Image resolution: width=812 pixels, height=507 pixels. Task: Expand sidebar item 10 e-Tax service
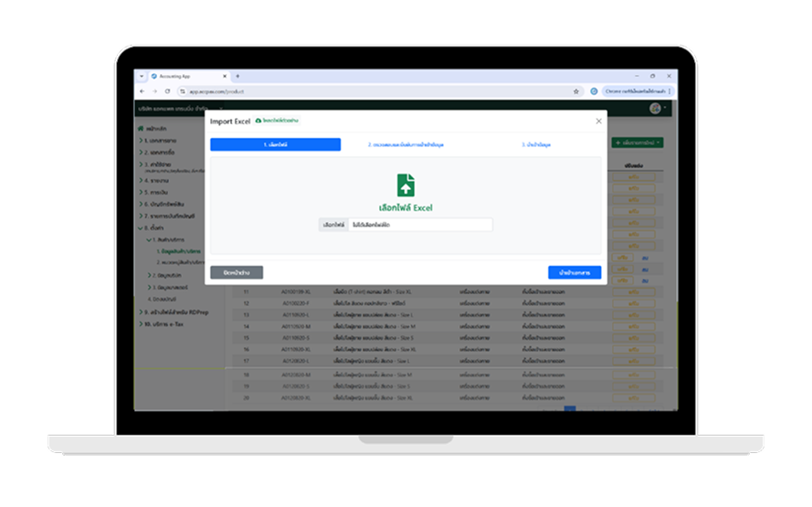pyautogui.click(x=161, y=324)
